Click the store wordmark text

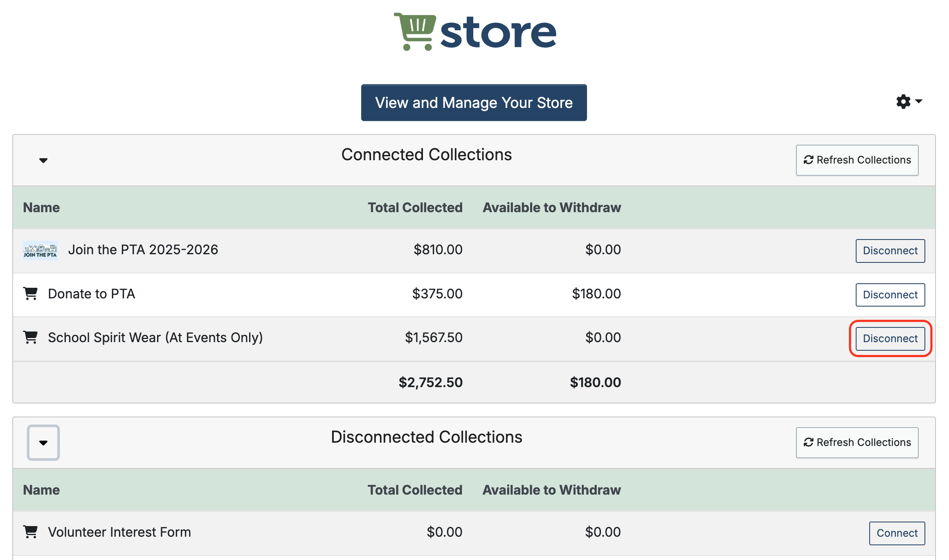tap(498, 33)
